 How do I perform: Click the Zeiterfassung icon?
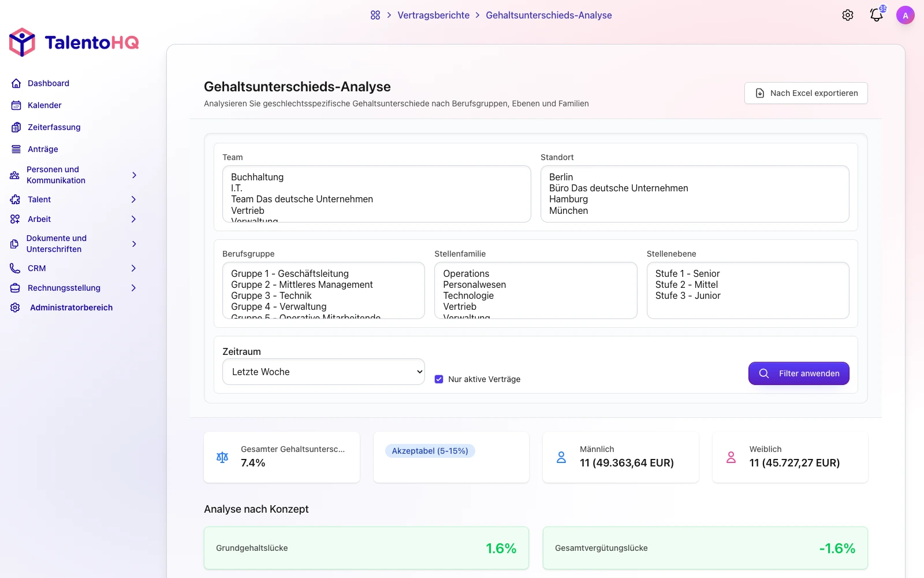pyautogui.click(x=16, y=127)
